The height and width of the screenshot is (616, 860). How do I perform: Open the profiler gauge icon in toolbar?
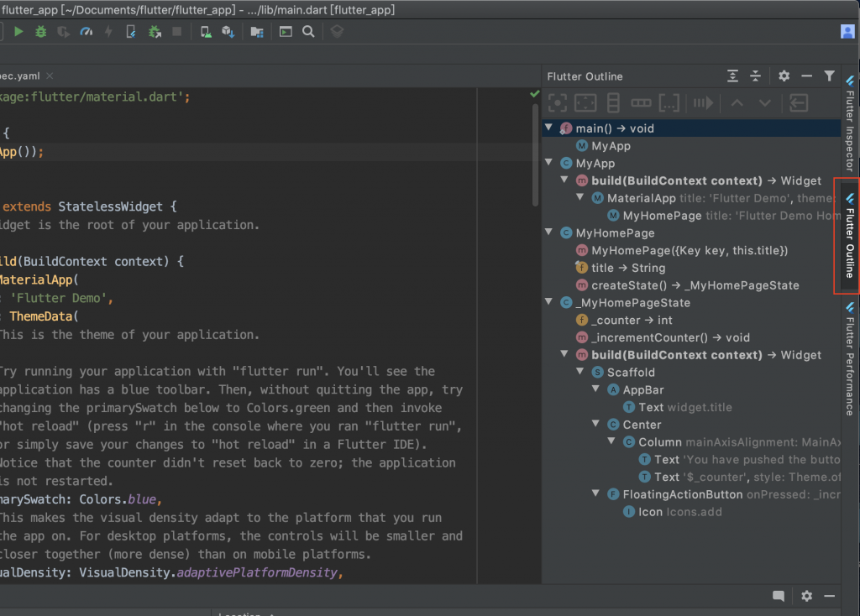[x=86, y=32]
